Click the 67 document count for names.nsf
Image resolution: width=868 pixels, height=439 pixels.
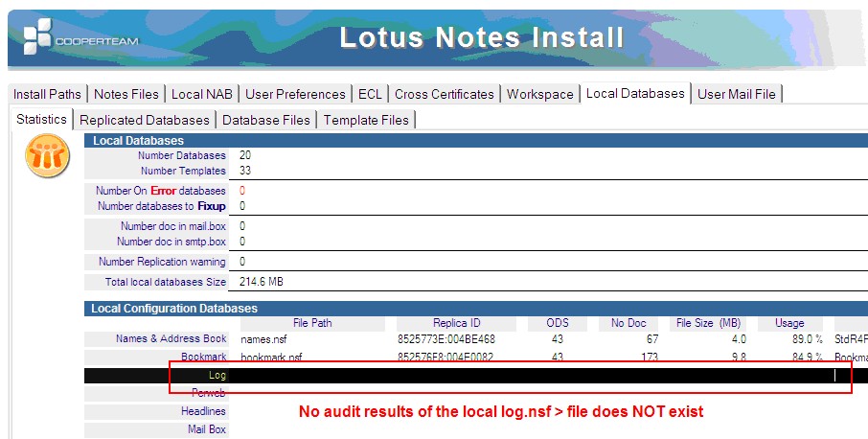[652, 338]
